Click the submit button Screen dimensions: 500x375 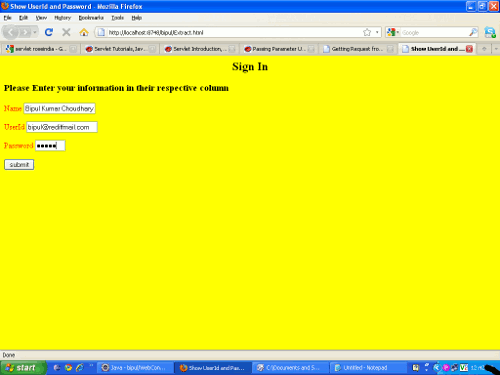coord(19,164)
